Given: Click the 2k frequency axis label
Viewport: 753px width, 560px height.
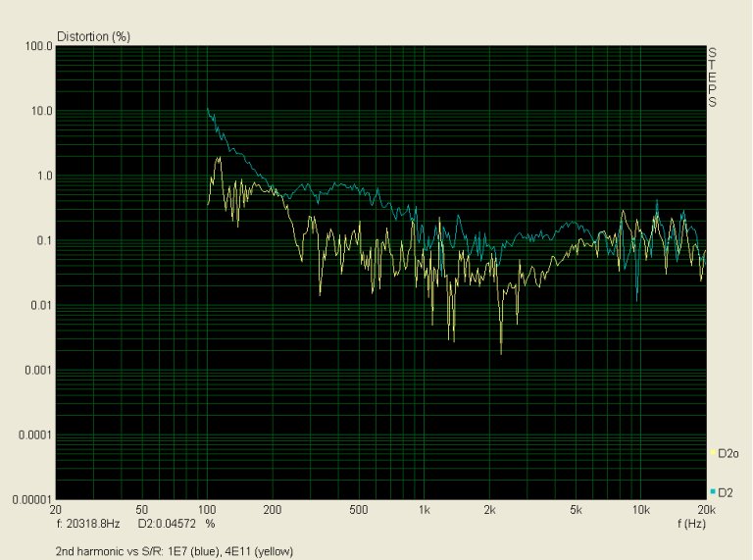Looking at the screenshot, I should pos(489,510).
